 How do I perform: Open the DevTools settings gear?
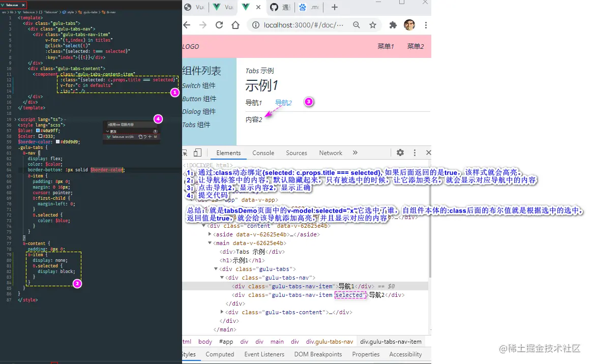pyautogui.click(x=400, y=153)
